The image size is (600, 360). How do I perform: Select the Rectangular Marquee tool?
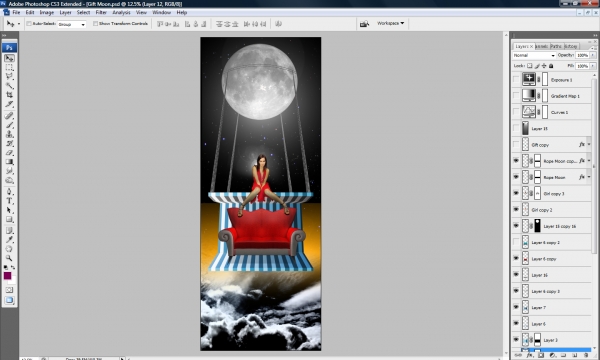pyautogui.click(x=9, y=67)
